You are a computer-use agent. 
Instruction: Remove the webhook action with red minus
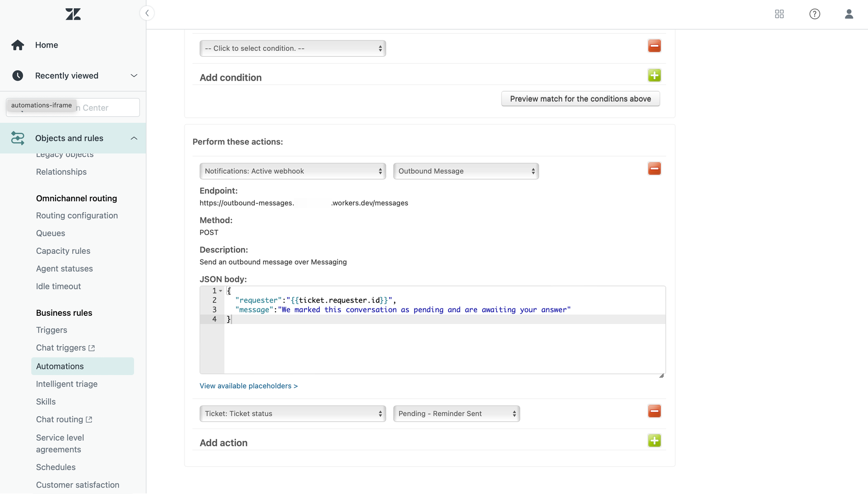(x=654, y=169)
